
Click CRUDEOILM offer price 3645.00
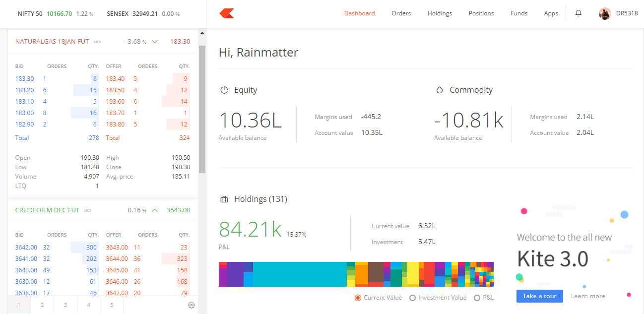click(x=117, y=270)
